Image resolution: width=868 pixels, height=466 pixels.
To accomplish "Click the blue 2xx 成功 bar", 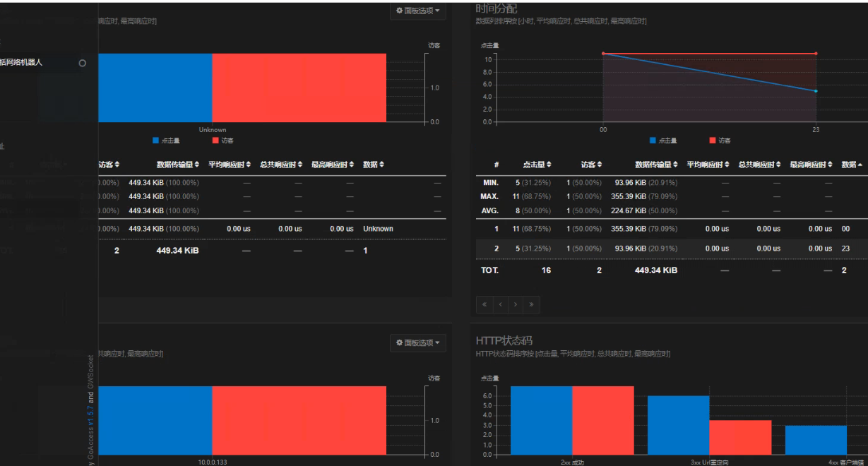I will (x=542, y=420).
